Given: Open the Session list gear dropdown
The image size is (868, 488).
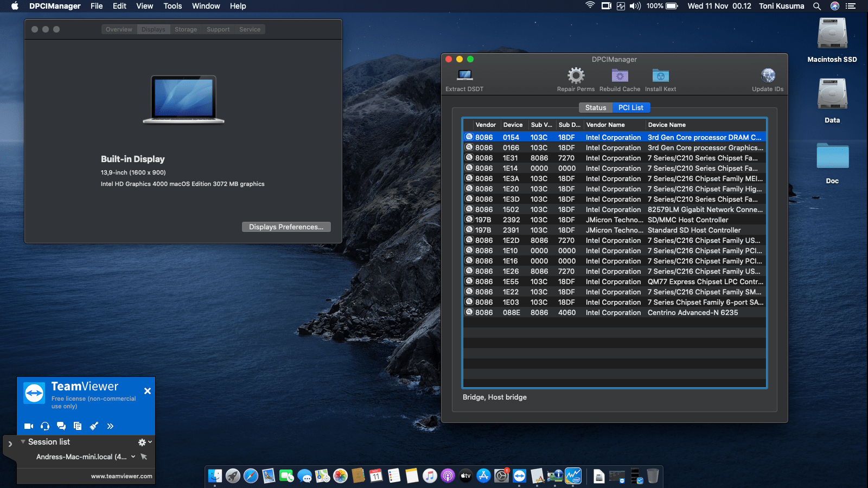Looking at the screenshot, I should click(x=144, y=442).
